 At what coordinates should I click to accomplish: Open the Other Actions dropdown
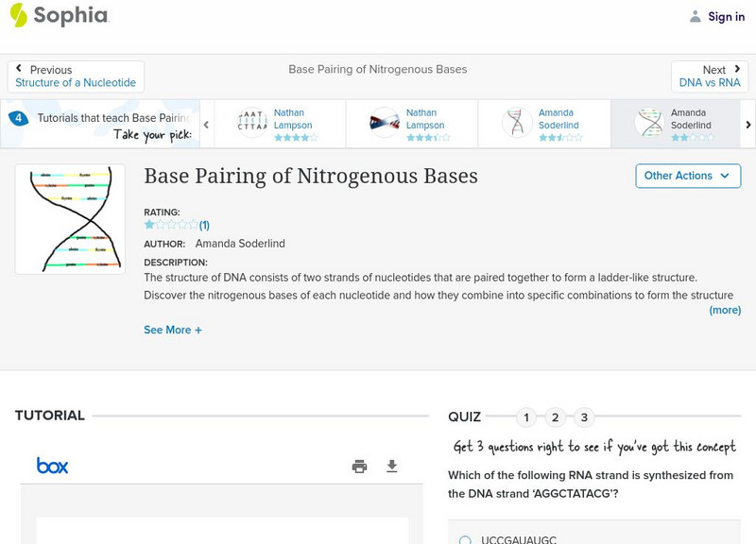pyautogui.click(x=687, y=176)
